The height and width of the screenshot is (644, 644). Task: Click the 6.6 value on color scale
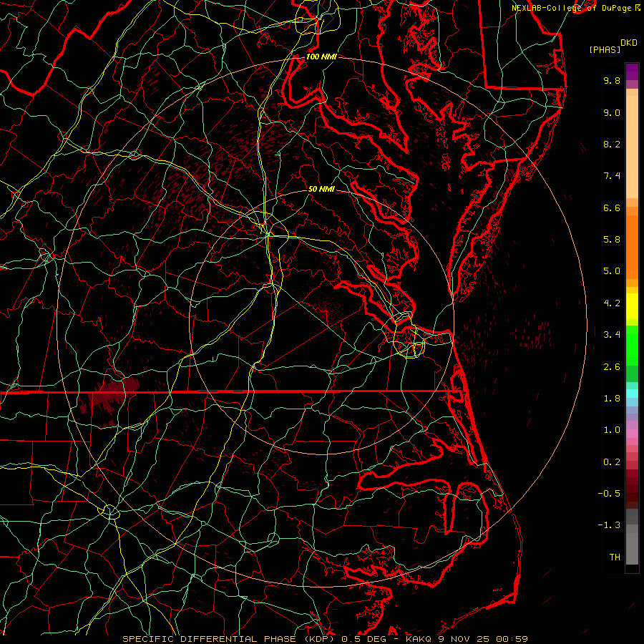[612, 208]
